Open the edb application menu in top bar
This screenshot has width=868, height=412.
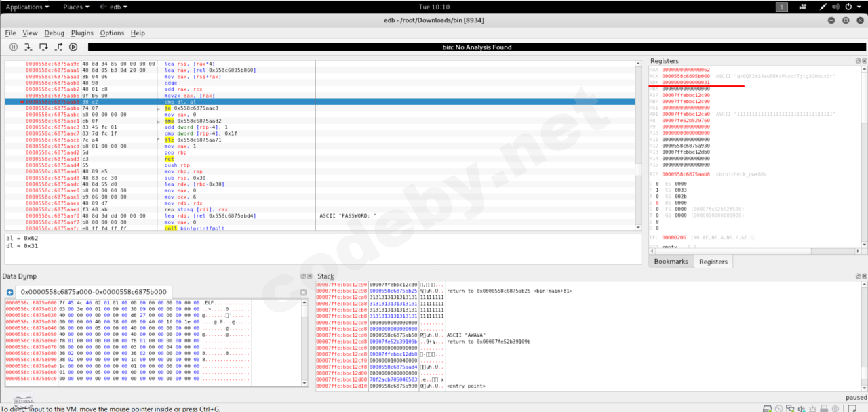115,7
